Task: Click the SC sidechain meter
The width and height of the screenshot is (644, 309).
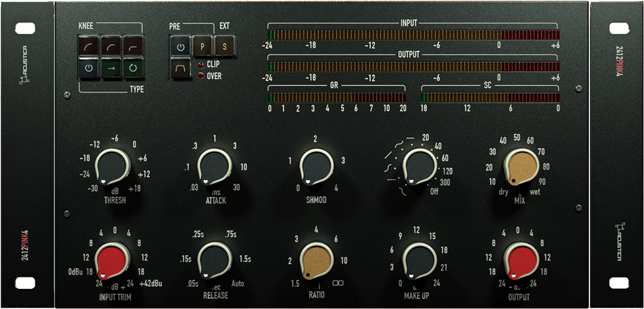Action: tap(489, 98)
